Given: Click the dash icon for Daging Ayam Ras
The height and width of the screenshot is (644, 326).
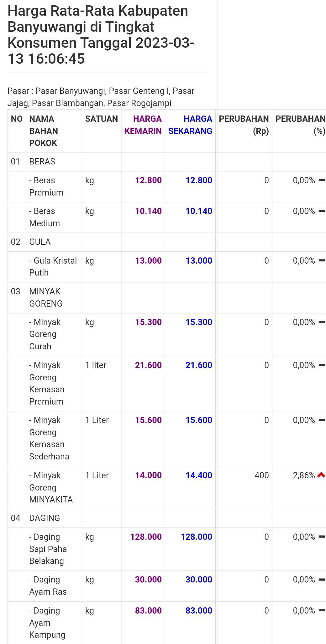Looking at the screenshot, I should coord(322,579).
